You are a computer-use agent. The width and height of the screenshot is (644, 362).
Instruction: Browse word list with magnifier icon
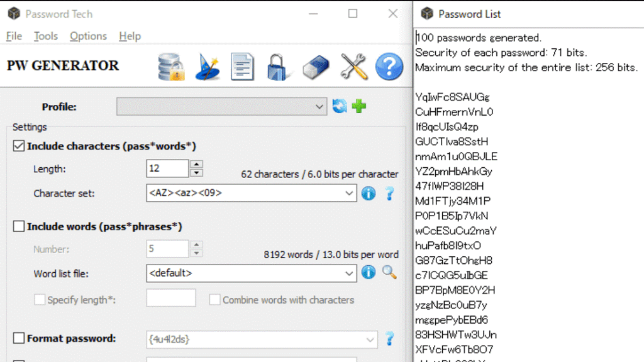389,272
